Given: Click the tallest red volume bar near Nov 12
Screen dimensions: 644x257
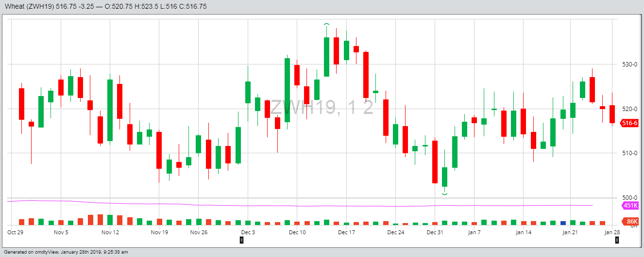Looking at the screenshot, I should [x=100, y=220].
